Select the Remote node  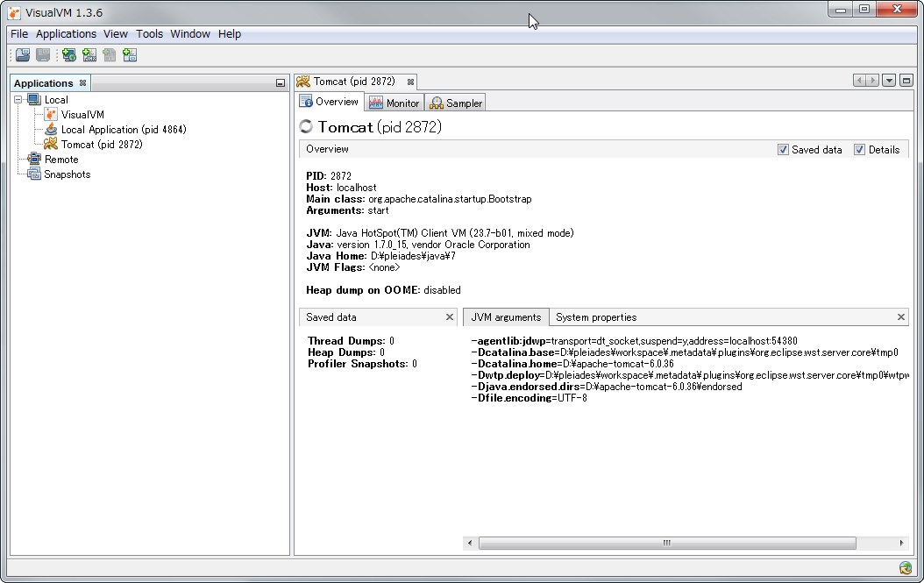pos(61,160)
